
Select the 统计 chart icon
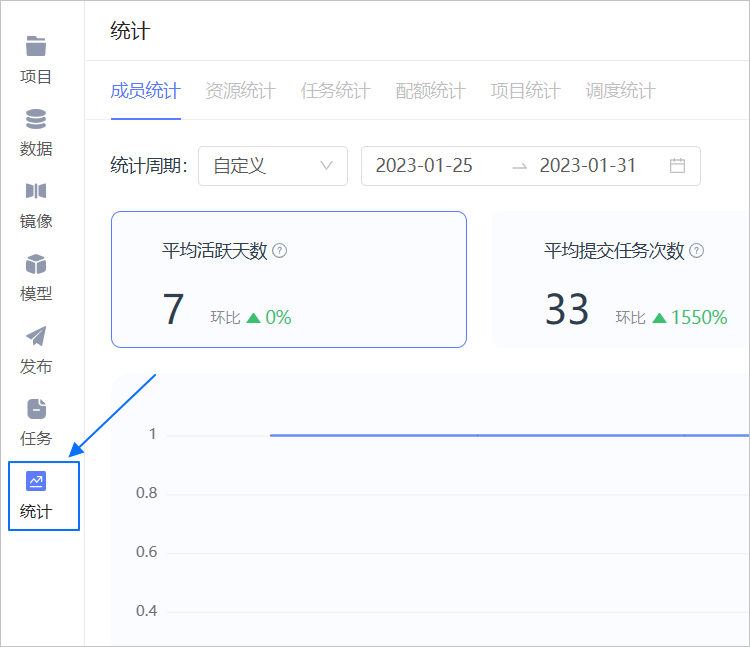(36, 481)
